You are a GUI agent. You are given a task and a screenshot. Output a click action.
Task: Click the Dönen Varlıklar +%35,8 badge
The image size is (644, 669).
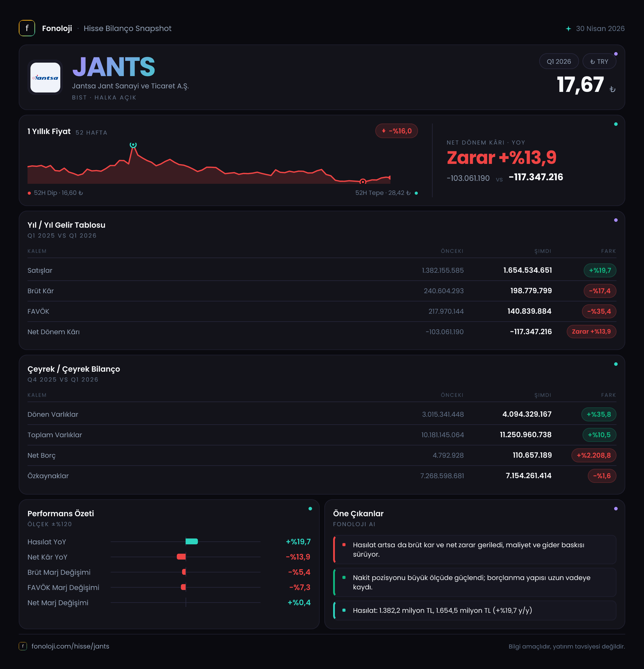[x=599, y=414]
